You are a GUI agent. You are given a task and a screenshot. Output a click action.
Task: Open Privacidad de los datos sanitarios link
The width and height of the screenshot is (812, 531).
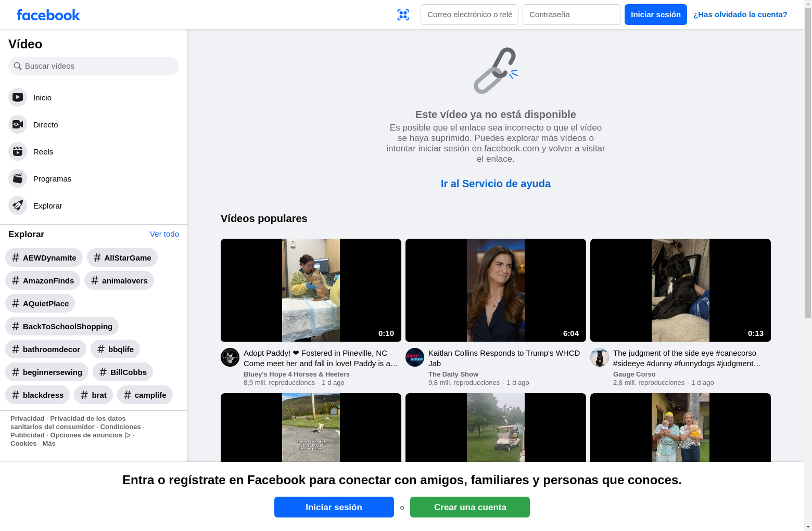click(x=68, y=423)
